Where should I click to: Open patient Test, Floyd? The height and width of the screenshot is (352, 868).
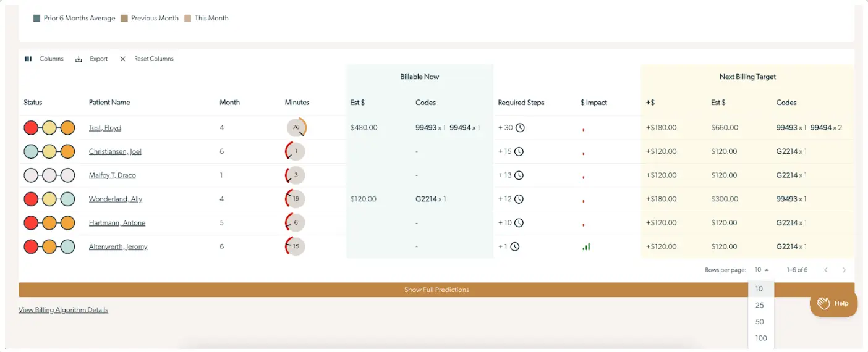pyautogui.click(x=105, y=128)
